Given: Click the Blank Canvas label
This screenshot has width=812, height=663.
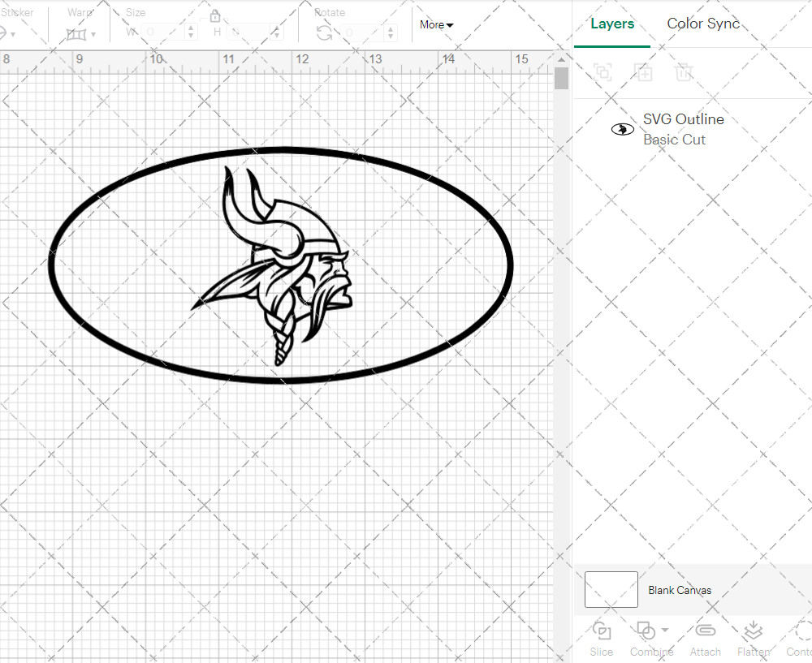Looking at the screenshot, I should (x=680, y=590).
